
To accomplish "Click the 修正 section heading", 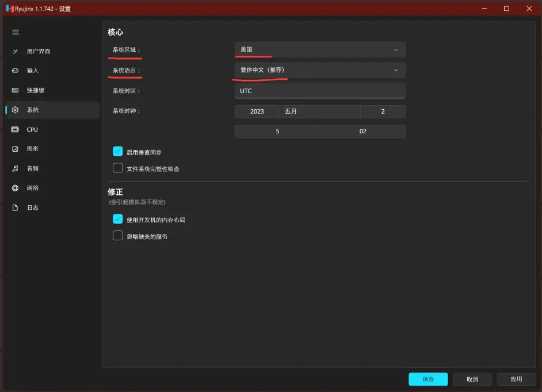I will click(x=115, y=192).
